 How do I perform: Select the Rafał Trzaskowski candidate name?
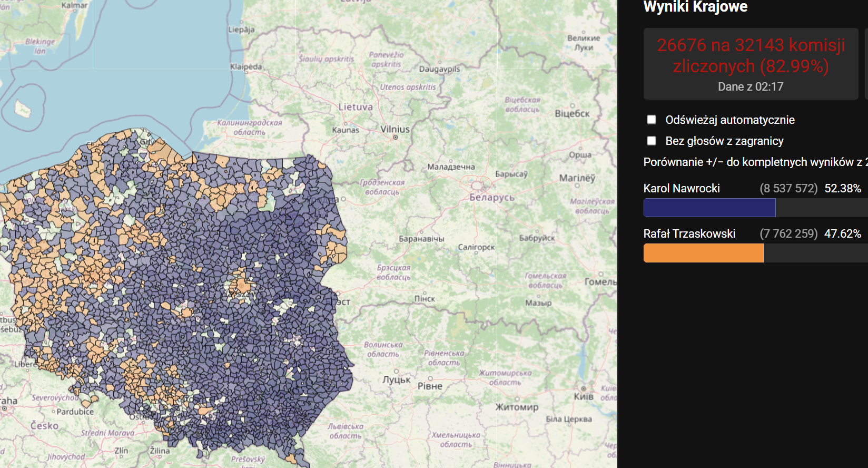pos(689,233)
